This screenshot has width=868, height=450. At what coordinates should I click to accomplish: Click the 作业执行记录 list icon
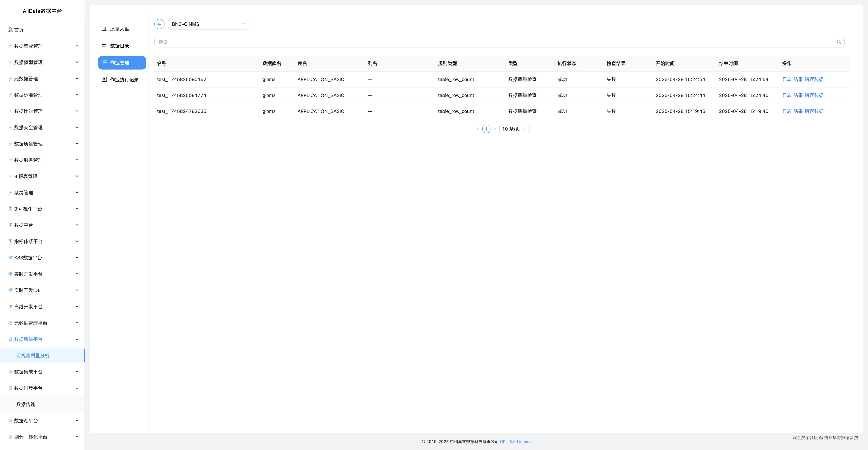(104, 80)
